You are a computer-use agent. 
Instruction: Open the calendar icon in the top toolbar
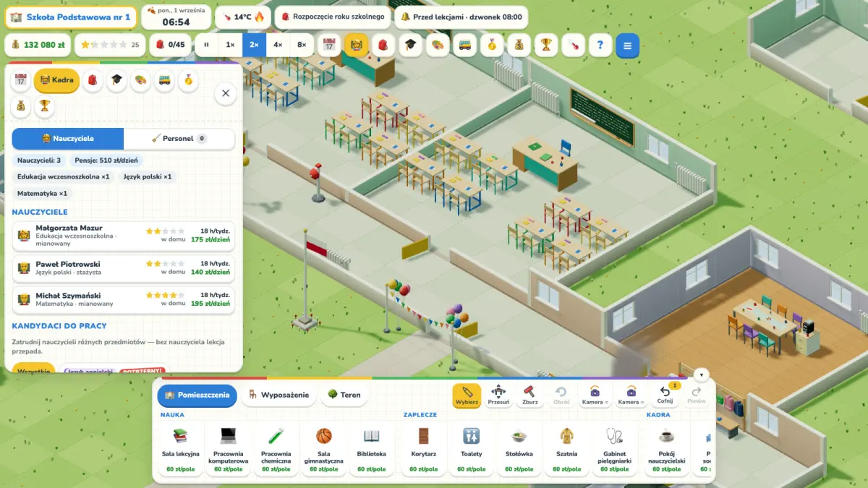coord(330,45)
